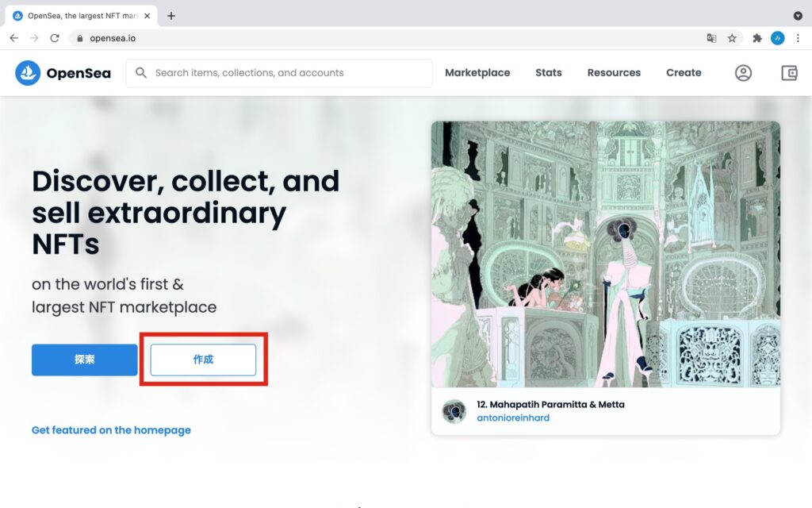Focus the search items and collections field
This screenshot has width=812, height=508.
pyautogui.click(x=279, y=73)
